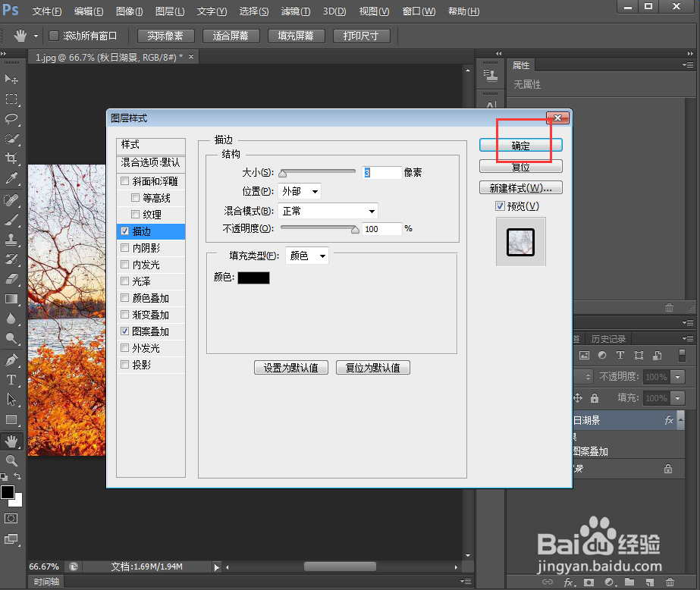
Task: Click the 适合屏幕 (Fit Screen) option bar button
Action: click(231, 36)
